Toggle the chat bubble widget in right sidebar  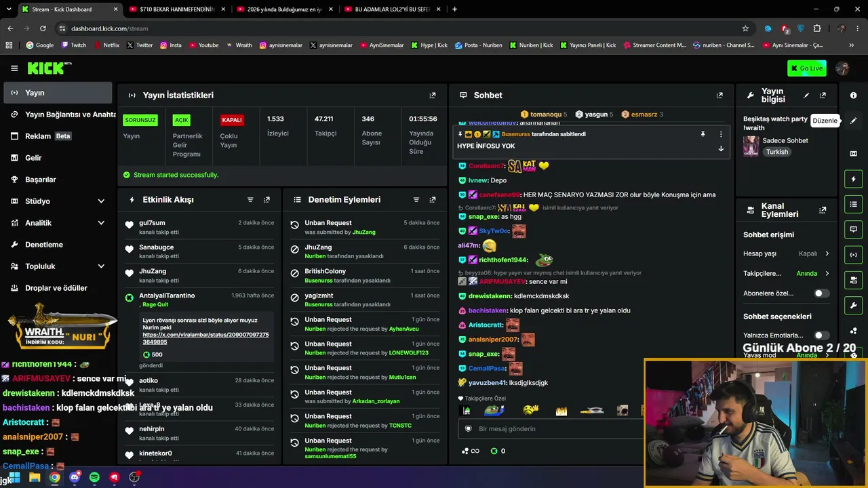[853, 230]
